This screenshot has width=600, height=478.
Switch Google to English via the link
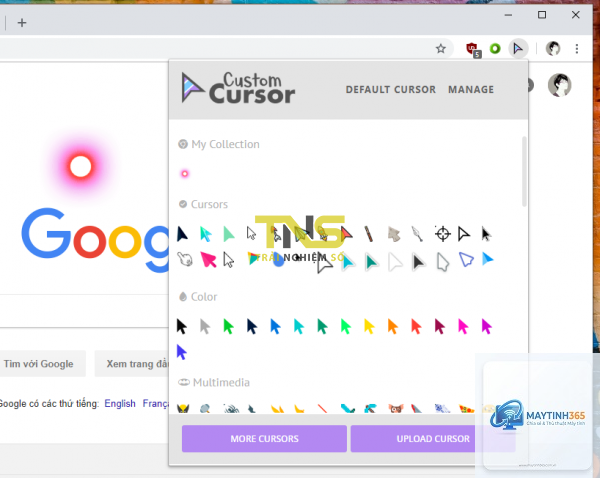(120, 403)
